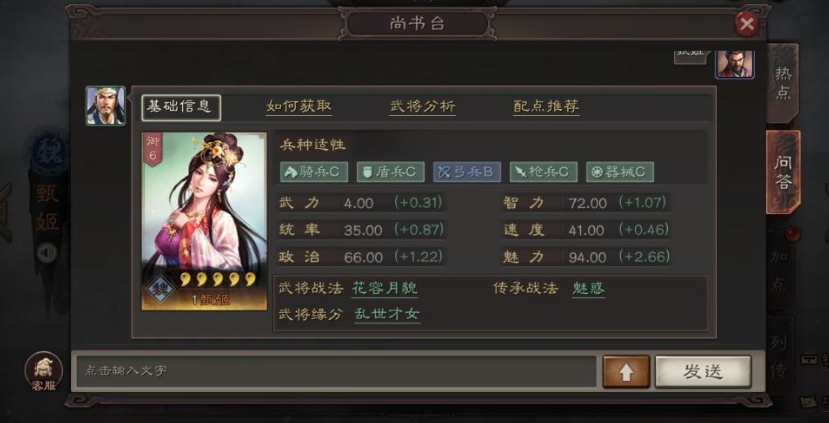Open the 花容月貌 tactic link
The height and width of the screenshot is (423, 829).
point(384,289)
